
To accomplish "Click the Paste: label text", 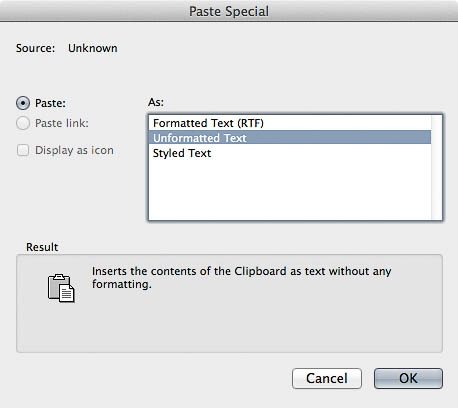I will [x=50, y=103].
